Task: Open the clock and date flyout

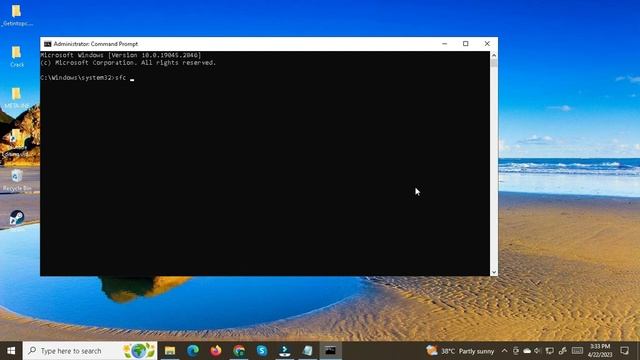Action: [x=600, y=351]
